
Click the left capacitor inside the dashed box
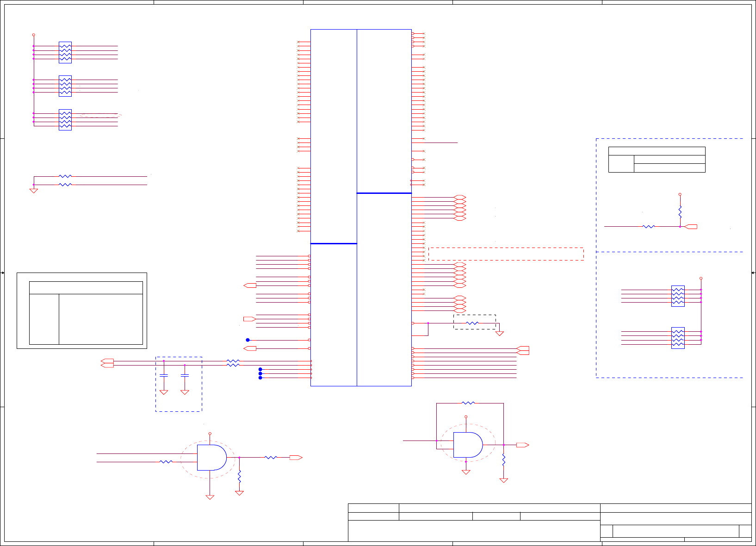coord(164,376)
